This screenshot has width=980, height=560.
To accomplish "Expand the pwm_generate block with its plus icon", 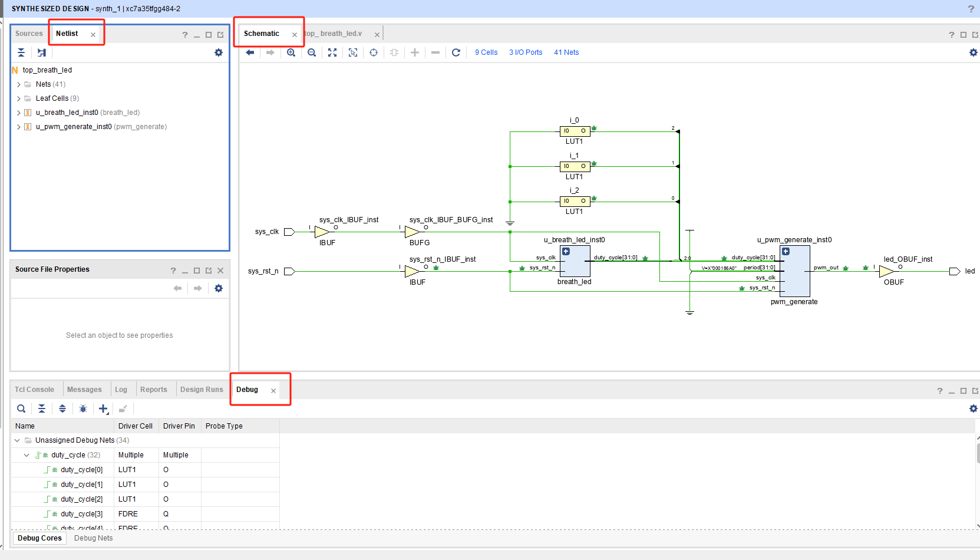I will click(786, 252).
